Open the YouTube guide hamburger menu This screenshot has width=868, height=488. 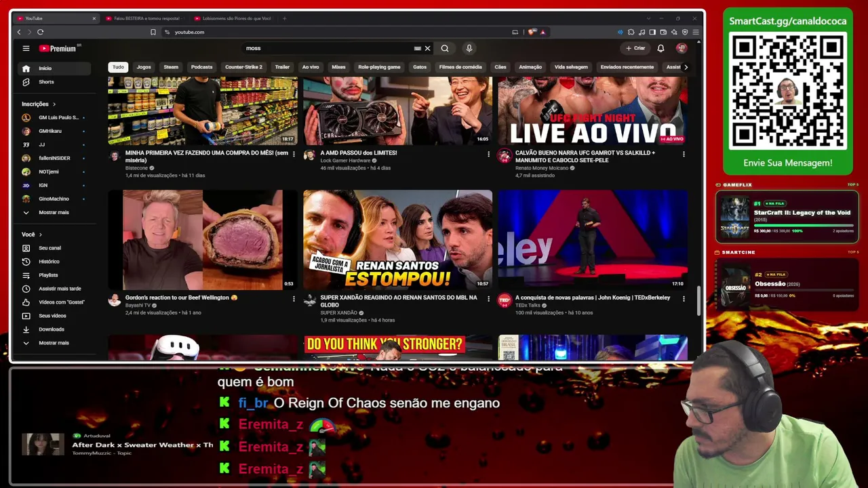pos(26,48)
